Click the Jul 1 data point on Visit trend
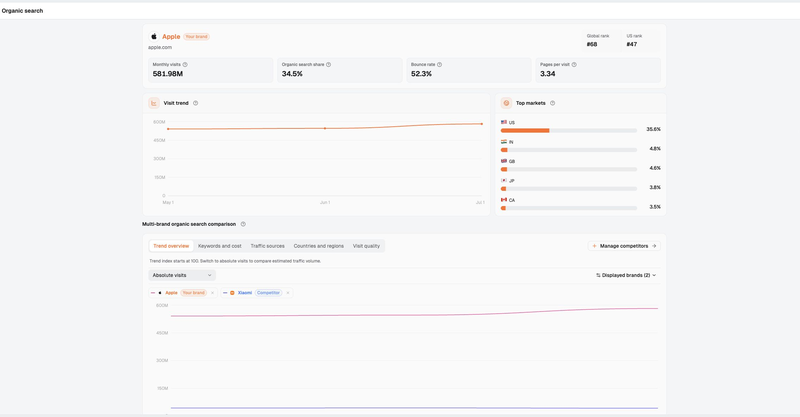The width and height of the screenshot is (800, 417). tap(482, 124)
